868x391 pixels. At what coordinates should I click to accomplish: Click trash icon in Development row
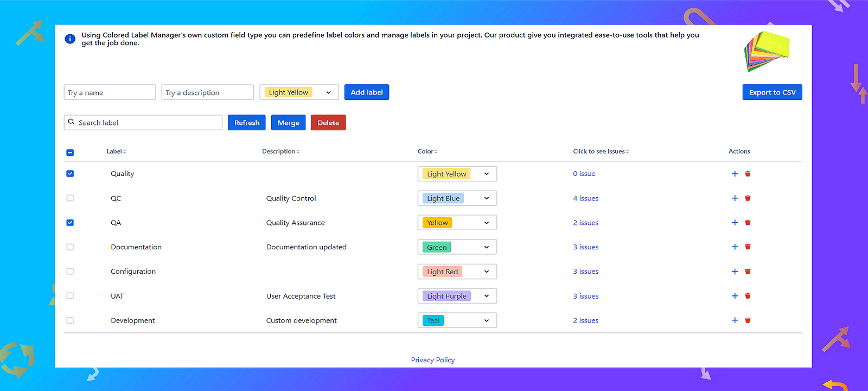[748, 320]
